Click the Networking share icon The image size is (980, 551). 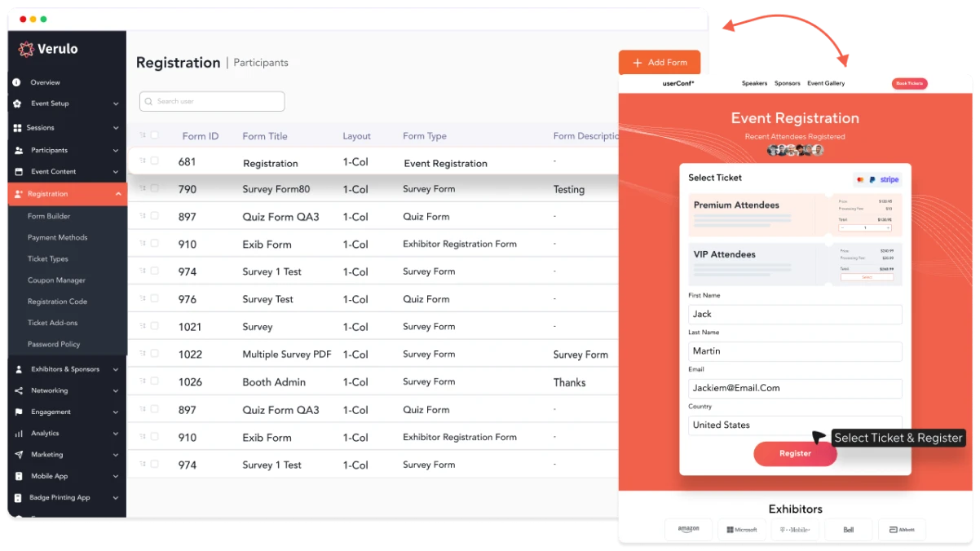click(x=18, y=391)
